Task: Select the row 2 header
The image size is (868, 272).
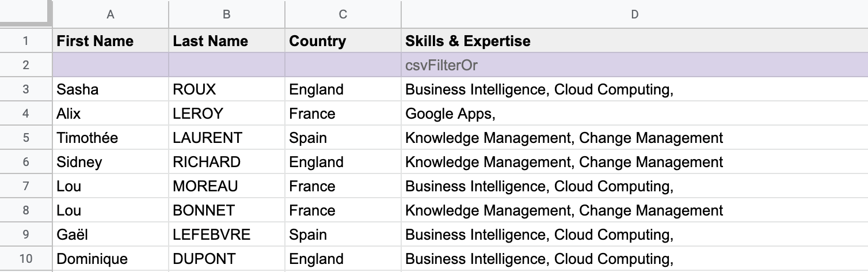Action: click(x=25, y=65)
